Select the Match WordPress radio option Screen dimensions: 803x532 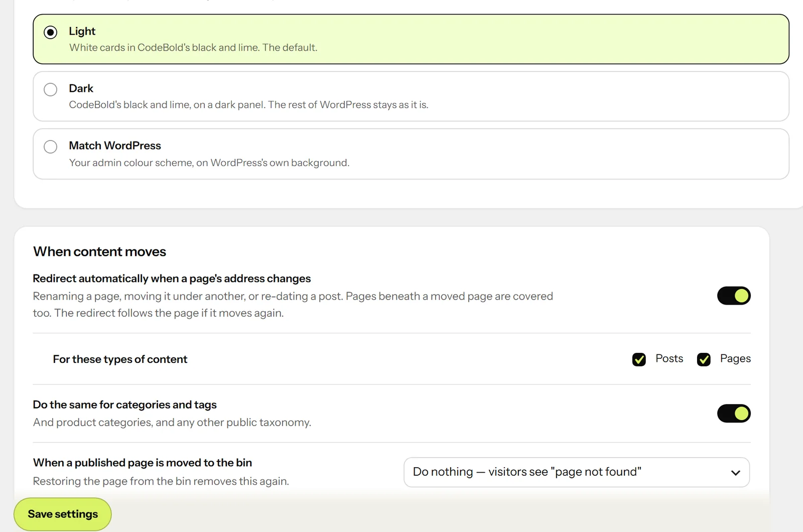(x=50, y=147)
